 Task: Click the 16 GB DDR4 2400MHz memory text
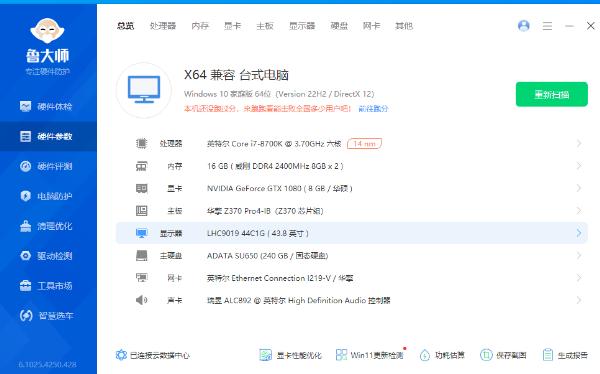(275, 166)
